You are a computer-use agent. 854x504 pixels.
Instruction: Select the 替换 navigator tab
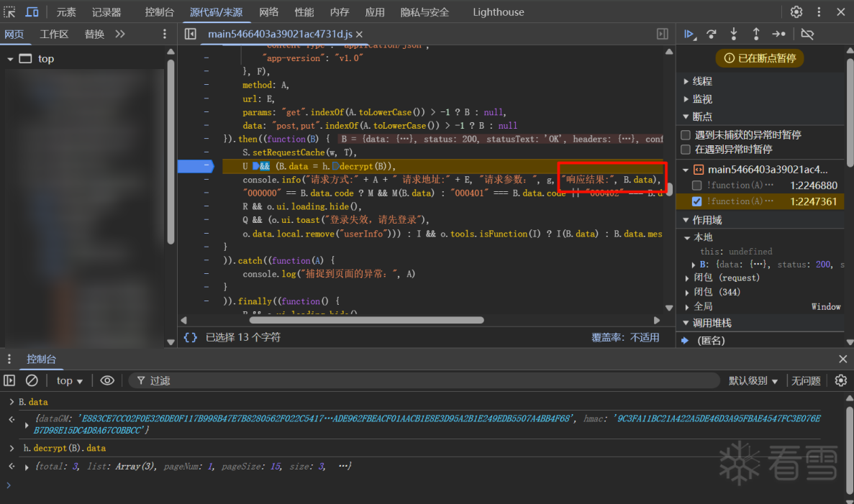(94, 34)
